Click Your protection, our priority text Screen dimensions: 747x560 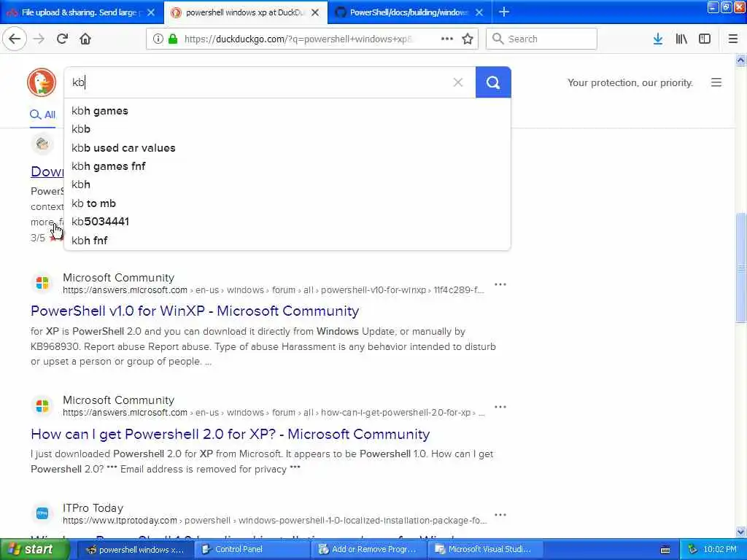click(630, 83)
